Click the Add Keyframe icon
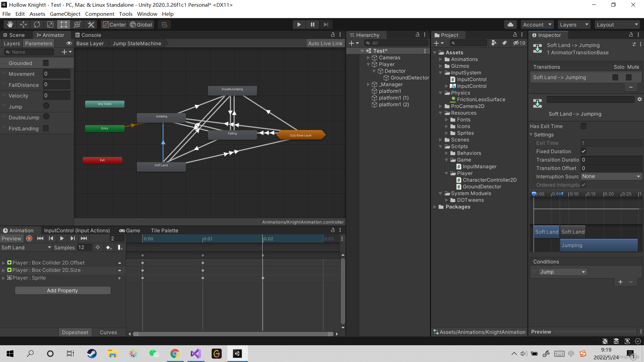The image size is (644, 362). coord(109,248)
